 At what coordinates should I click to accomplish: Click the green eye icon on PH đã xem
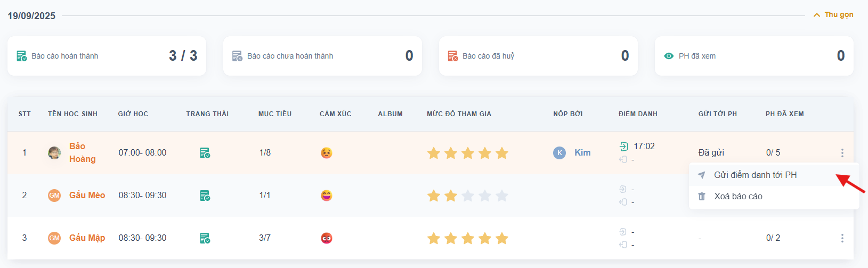pyautogui.click(x=669, y=56)
